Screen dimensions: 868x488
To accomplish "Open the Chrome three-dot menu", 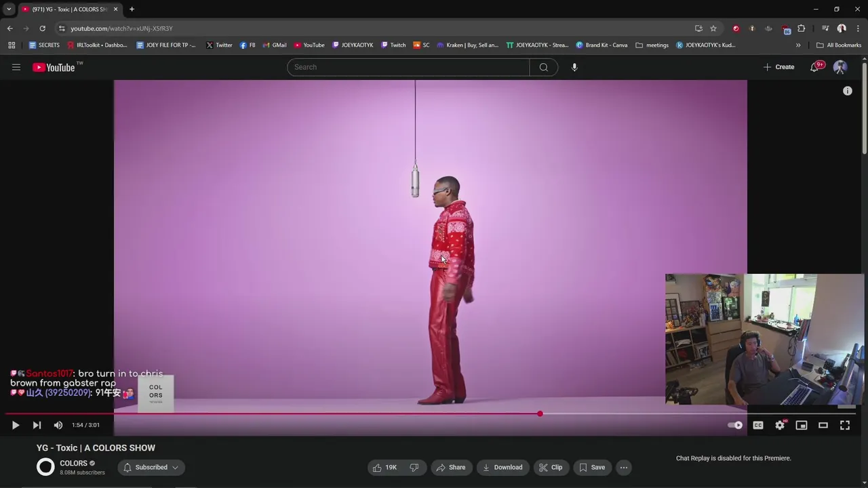I will 858,28.
